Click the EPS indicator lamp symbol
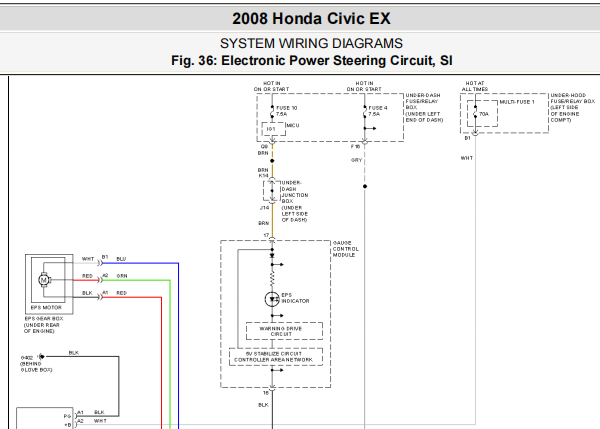 (x=272, y=299)
